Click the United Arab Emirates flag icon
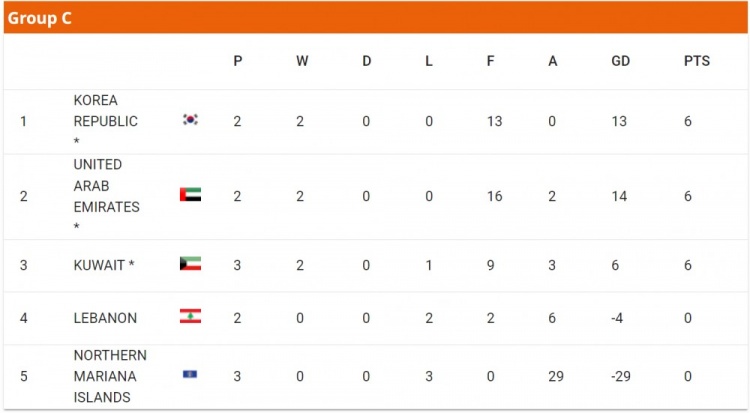This screenshot has width=750, height=413. tap(190, 194)
